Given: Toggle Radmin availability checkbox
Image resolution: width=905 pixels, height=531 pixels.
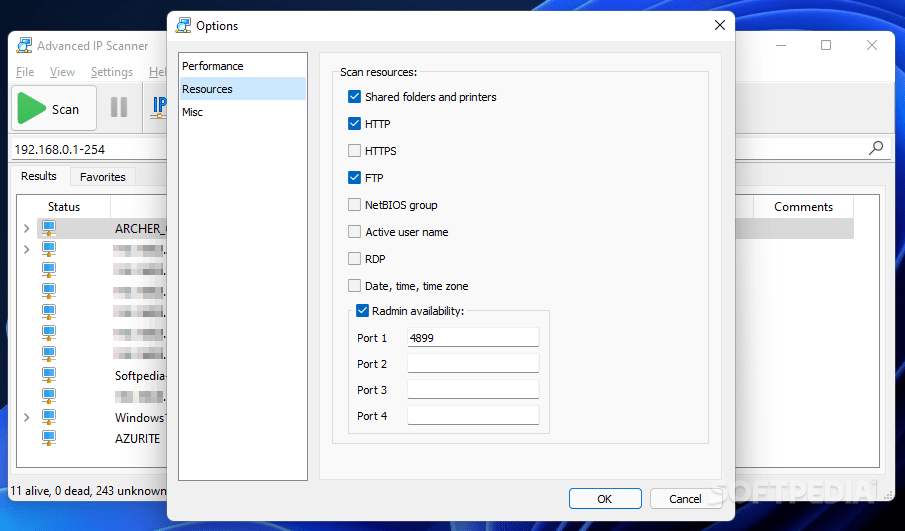Looking at the screenshot, I should [362, 311].
